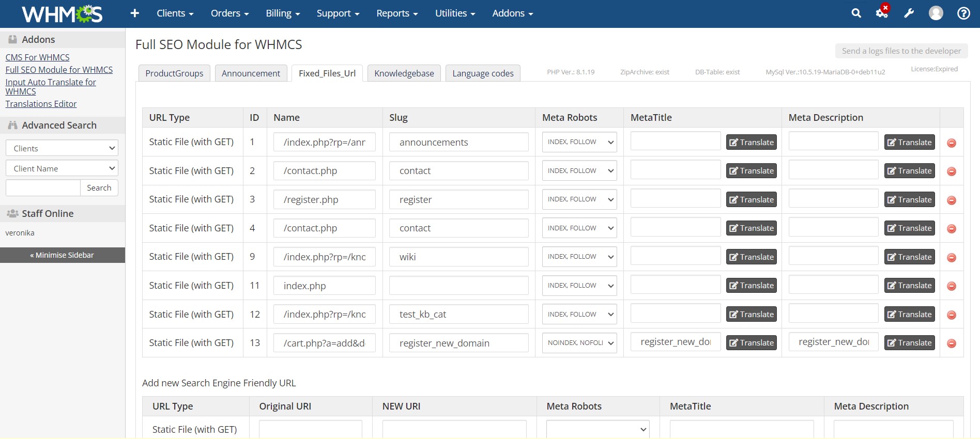Switch to the Announcement tab
The height and width of the screenshot is (439, 980).
point(251,73)
